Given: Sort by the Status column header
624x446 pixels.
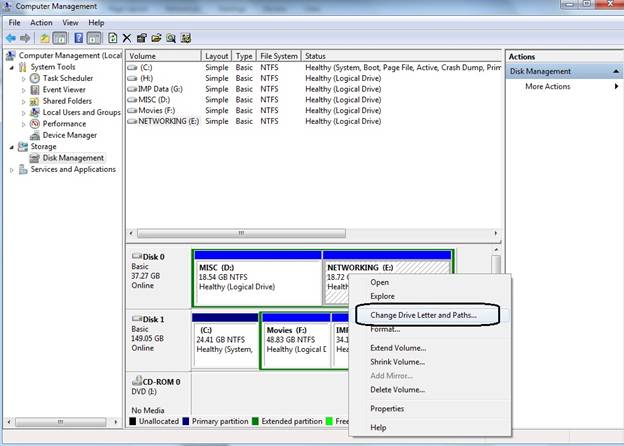Looking at the screenshot, I should 401,56.
